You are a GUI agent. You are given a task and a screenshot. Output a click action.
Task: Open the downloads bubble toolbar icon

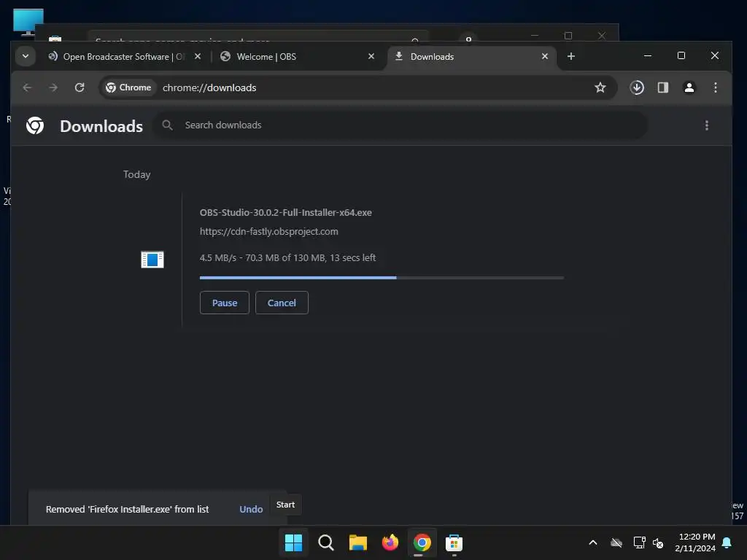click(637, 87)
